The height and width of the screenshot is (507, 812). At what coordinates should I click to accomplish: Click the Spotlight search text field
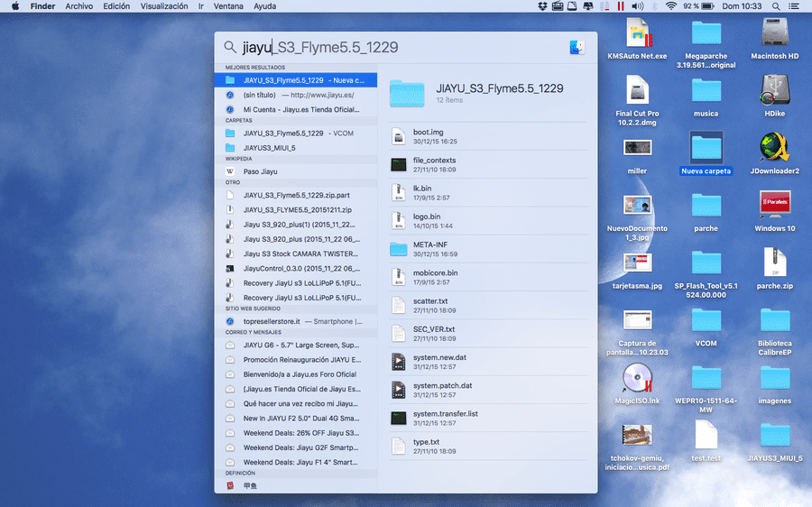(399, 47)
